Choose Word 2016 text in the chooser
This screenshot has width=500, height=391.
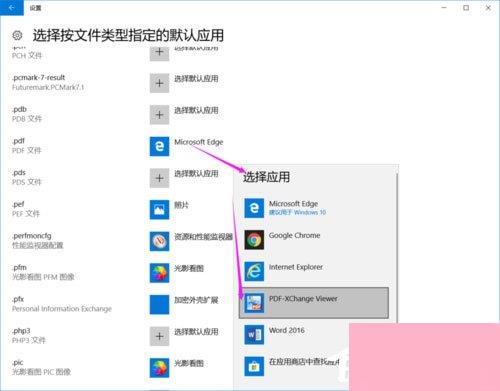[287, 330]
